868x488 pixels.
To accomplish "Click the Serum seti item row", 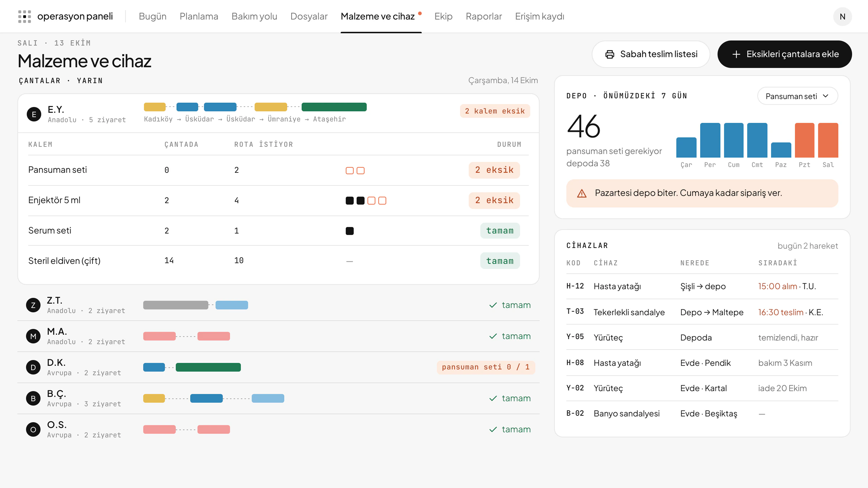I will tap(278, 231).
